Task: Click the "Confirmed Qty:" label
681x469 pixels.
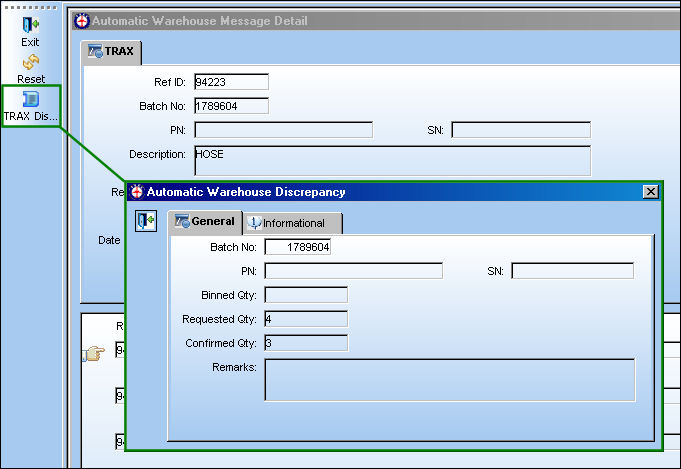Action: coord(221,343)
